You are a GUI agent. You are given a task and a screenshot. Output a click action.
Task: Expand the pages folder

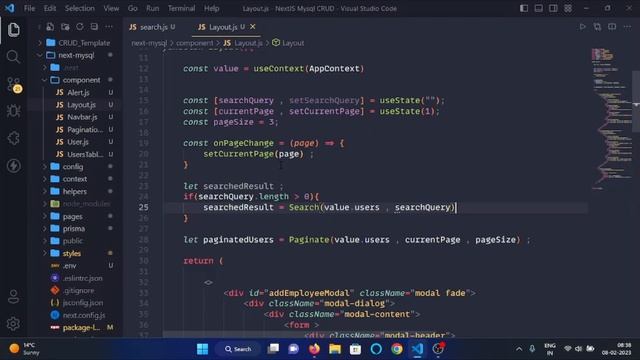(x=74, y=216)
